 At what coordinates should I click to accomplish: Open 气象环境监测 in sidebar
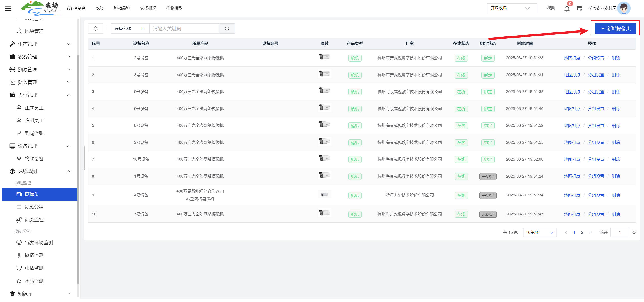[x=39, y=242]
